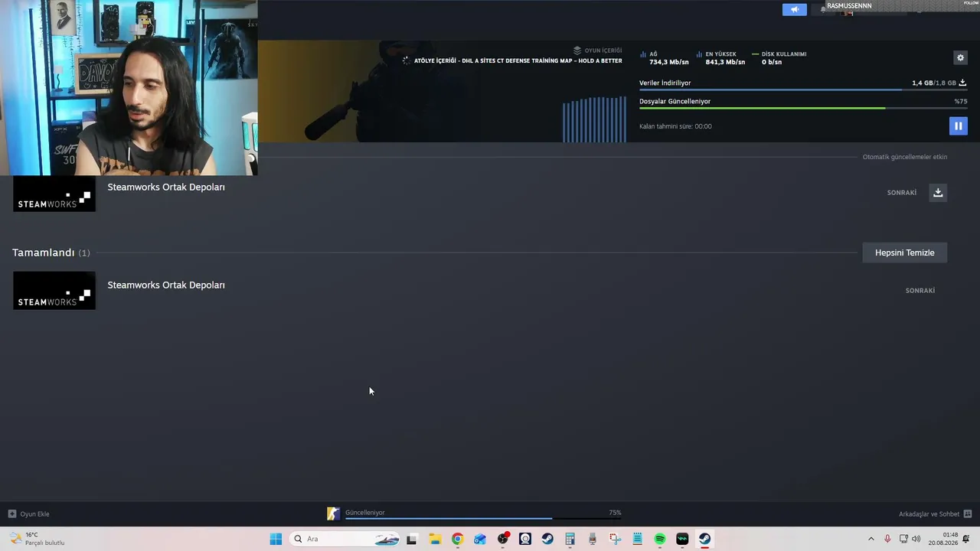Click the queued Steamworks Ortak Depoları title

166,187
